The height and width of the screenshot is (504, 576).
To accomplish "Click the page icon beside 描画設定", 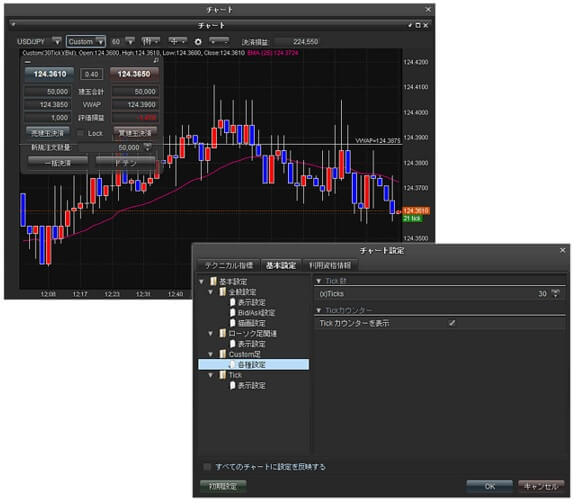I will tap(232, 323).
